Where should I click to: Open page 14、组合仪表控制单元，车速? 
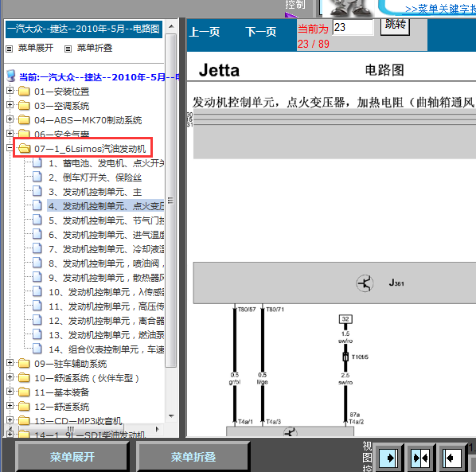click(106, 349)
